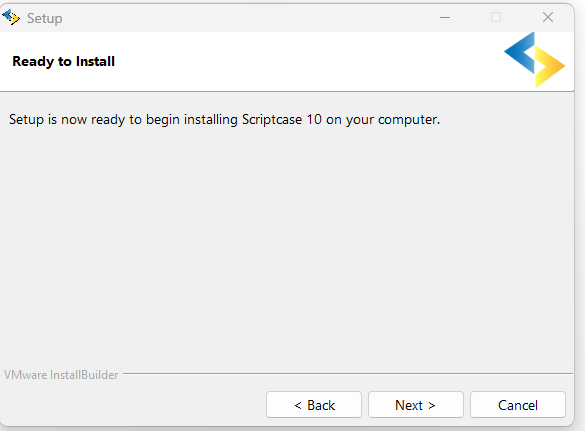Click the white header banner background
Image resolution: width=585 pixels, height=431 pixels.
[x=298, y=62]
